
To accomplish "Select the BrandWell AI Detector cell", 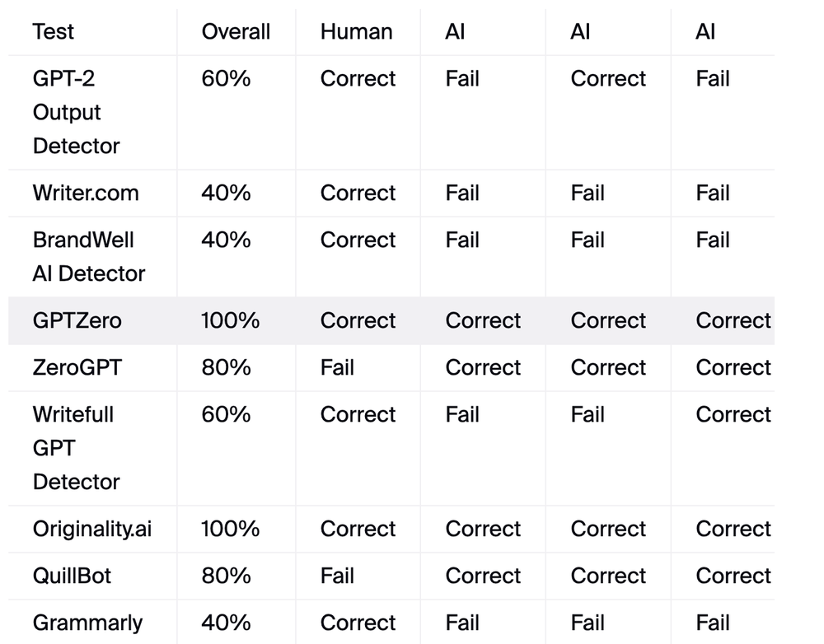I will pos(89,256).
